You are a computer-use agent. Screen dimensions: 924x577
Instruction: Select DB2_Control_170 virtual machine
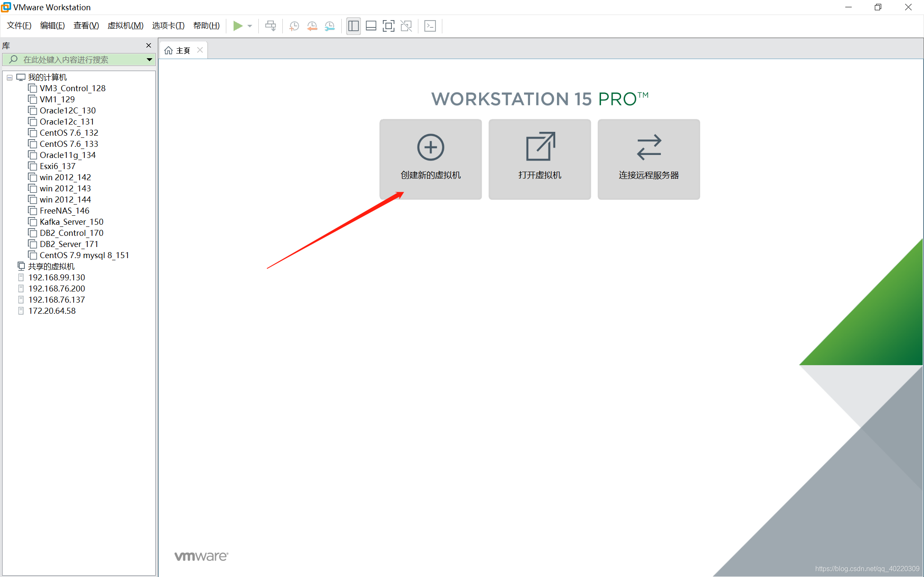(71, 233)
